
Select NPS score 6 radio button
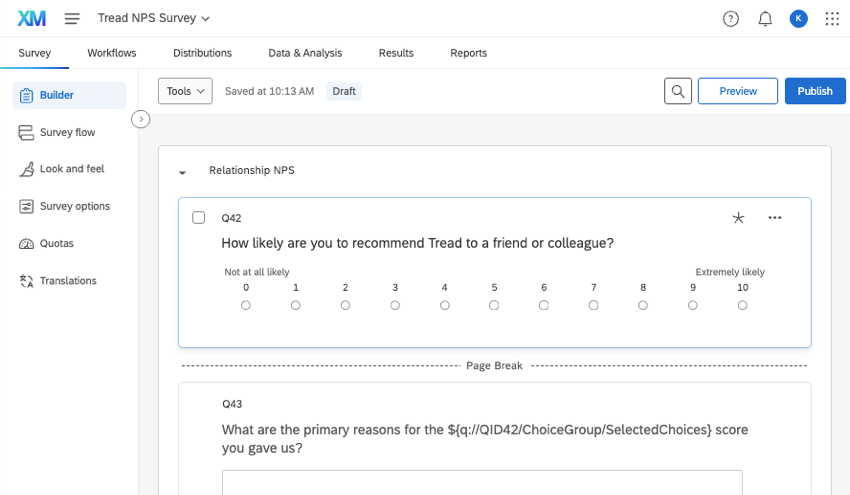544,305
